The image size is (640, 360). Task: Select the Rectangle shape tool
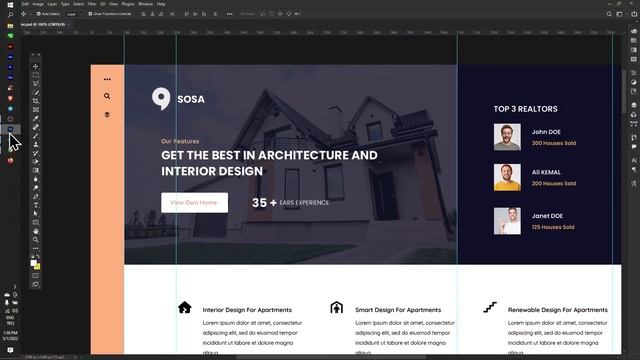point(36,222)
